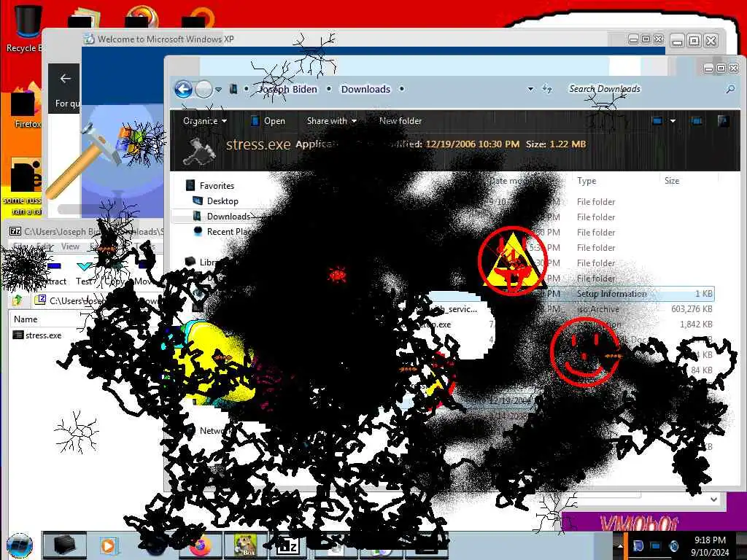Viewport: 747px width, 560px height.
Task: Click the Change your view icon
Action: 657,121
